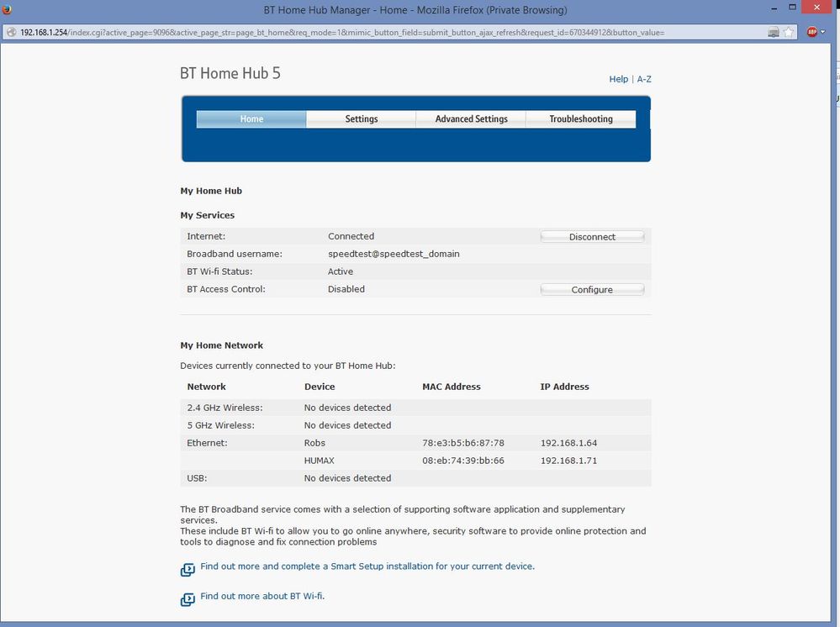
Task: Click the IP Address column header
Action: (564, 387)
